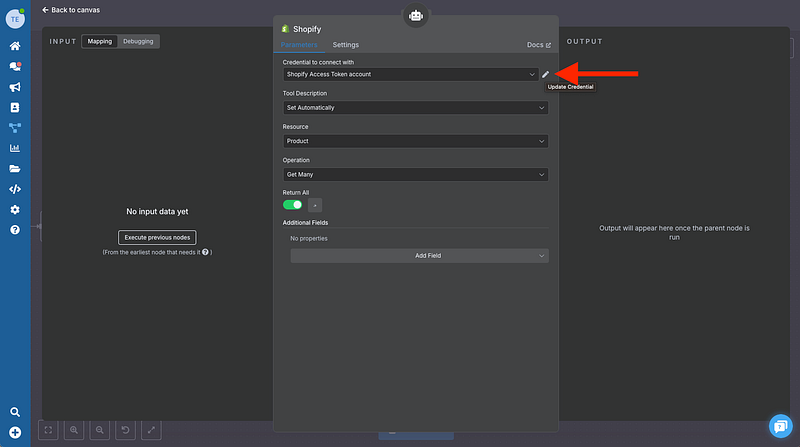Open the code brackets icon in sidebar
This screenshot has width=800, height=447.
[15, 189]
